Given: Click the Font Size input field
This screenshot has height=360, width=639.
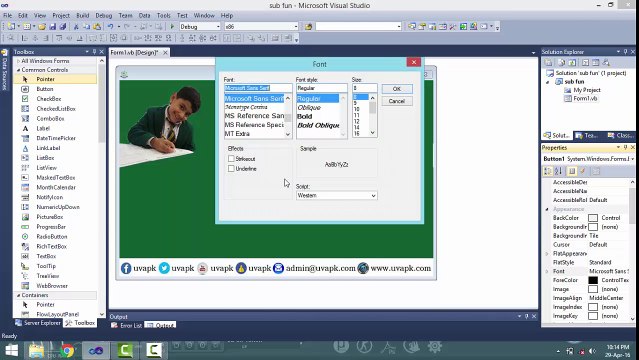Looking at the screenshot, I should pyautogui.click(x=365, y=88).
